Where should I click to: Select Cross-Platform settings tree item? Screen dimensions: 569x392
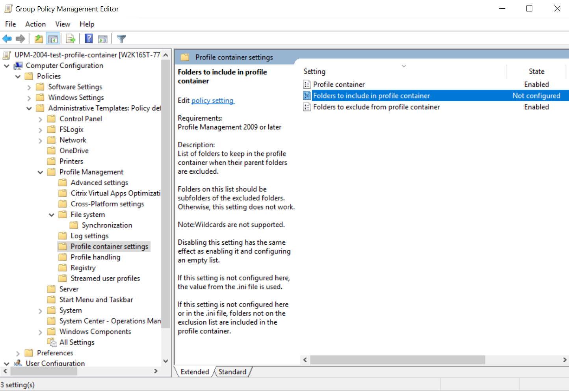click(107, 204)
